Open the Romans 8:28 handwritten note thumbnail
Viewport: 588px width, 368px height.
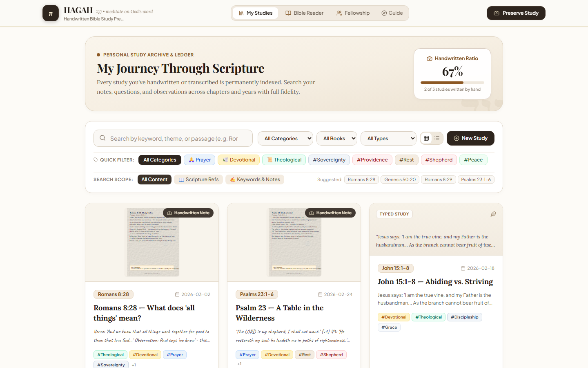pyautogui.click(x=152, y=242)
